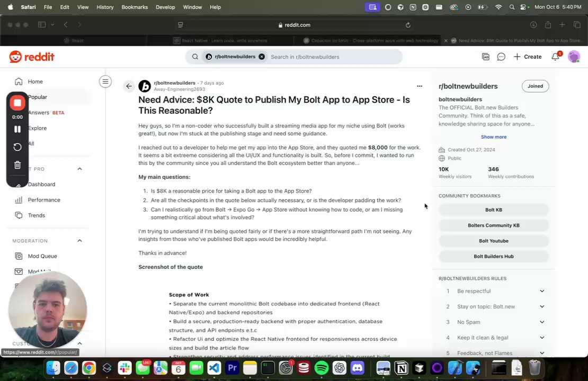Click the post author Away-Engineering2693
Screen dimensions: 588x381
pos(179,89)
